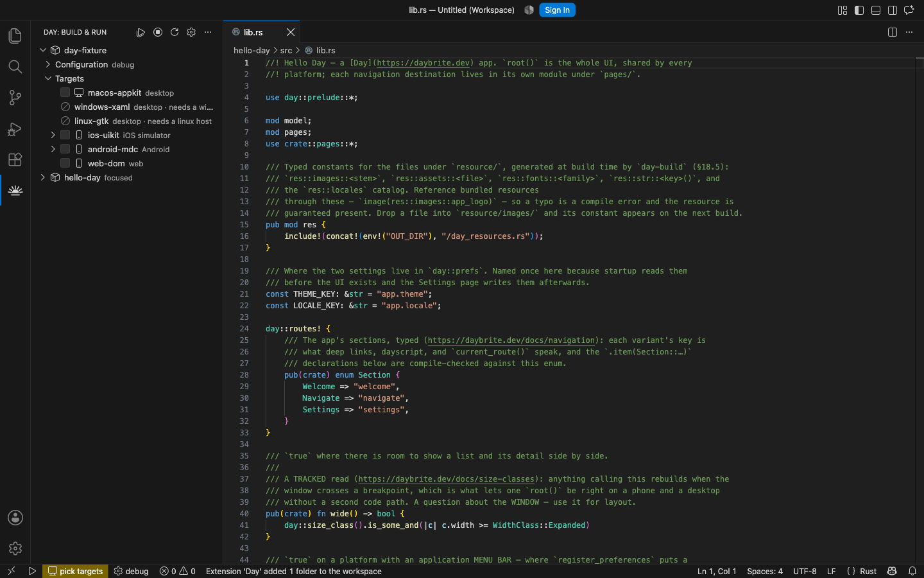The width and height of the screenshot is (924, 578).
Task: Toggle secondary side bar visibility
Action: pyautogui.click(x=893, y=10)
